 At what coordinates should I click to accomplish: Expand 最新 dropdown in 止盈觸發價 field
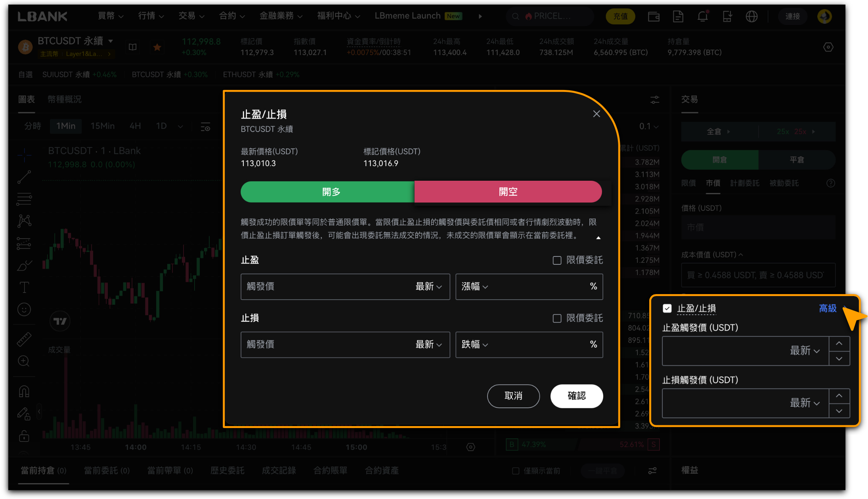(805, 351)
